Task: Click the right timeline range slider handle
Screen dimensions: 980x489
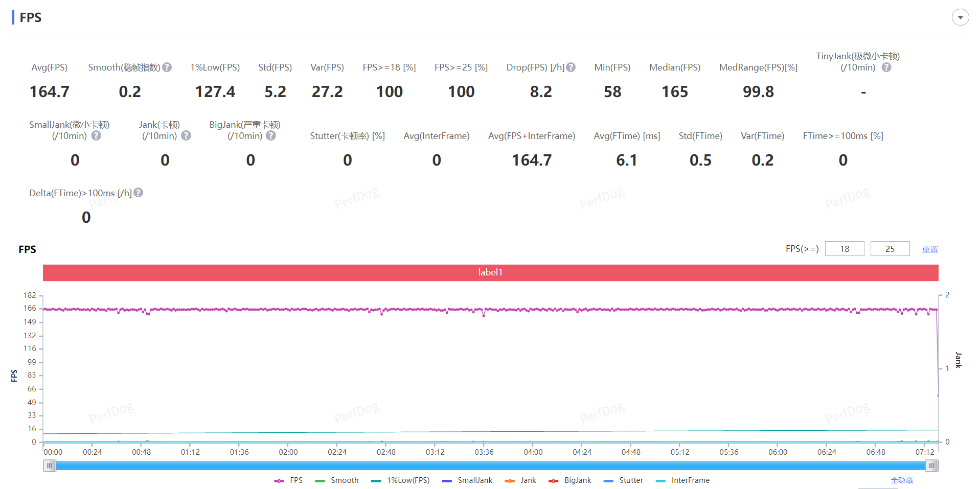Action: click(x=931, y=465)
